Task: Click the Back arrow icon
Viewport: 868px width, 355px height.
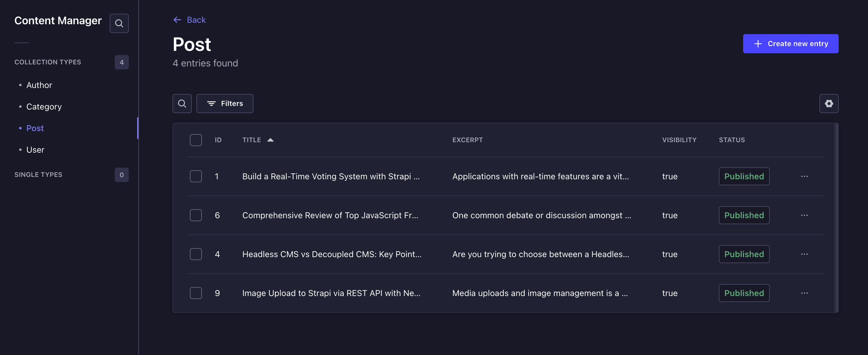Action: click(x=177, y=20)
